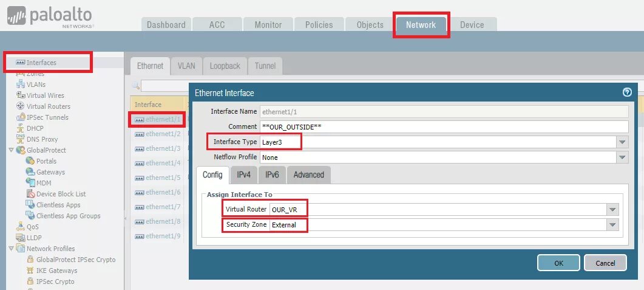The height and width of the screenshot is (290, 644).
Task: Switch to the VLAN interfaces tab
Action: pyautogui.click(x=186, y=66)
